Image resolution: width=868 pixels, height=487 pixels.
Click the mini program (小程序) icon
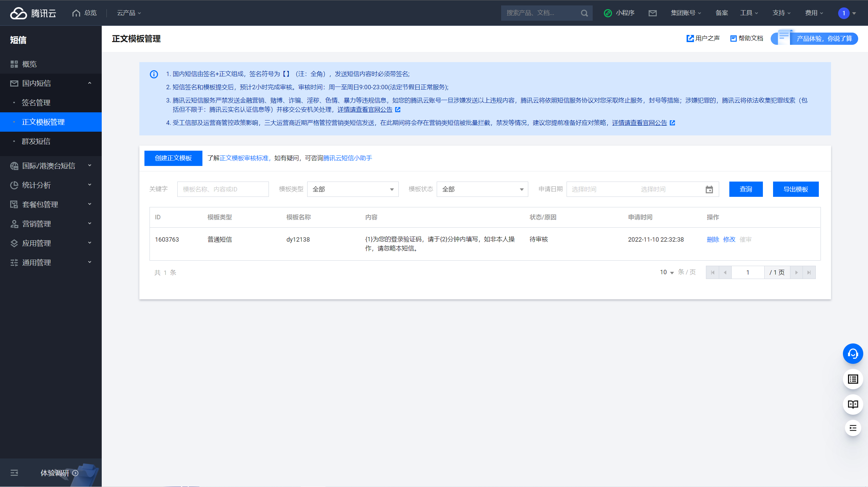[608, 13]
